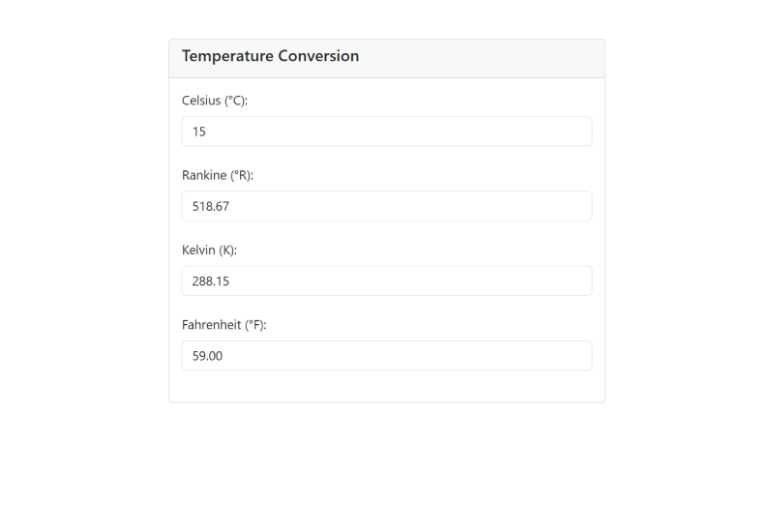Click the "Fahrenheit (°F):" label text
Image resolution: width=774 pixels, height=532 pixels.
[x=223, y=325]
